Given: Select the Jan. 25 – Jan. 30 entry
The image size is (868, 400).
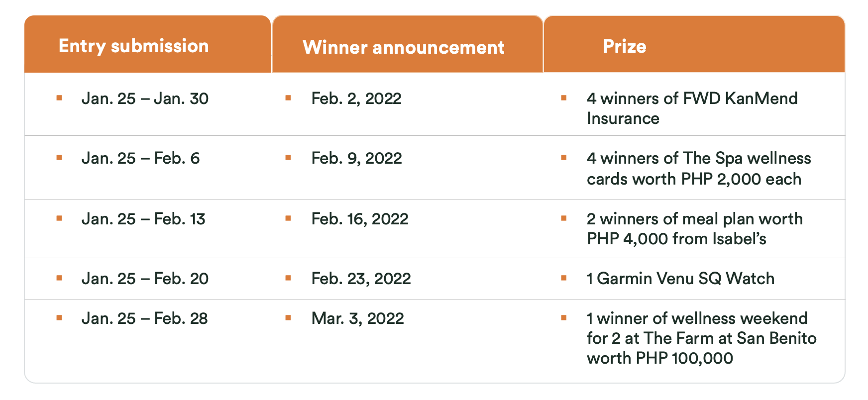Looking at the screenshot, I should point(145,99).
